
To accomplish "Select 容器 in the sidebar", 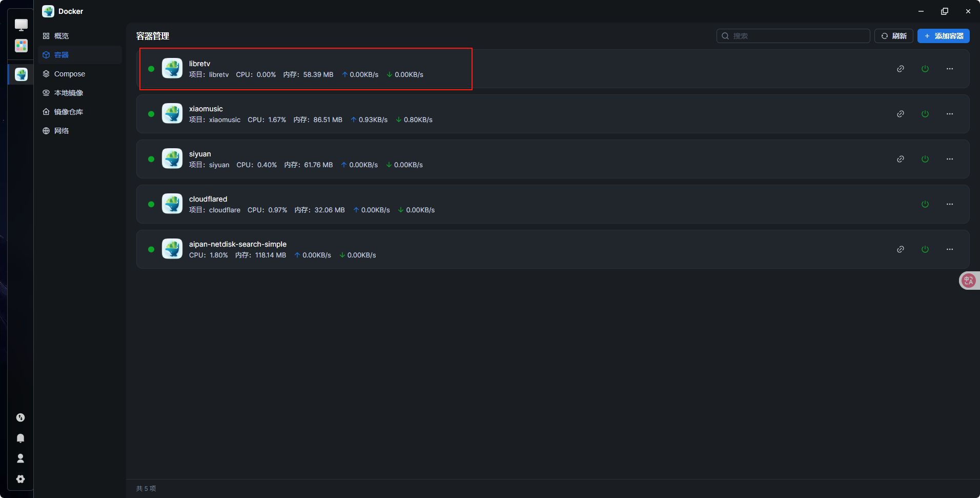I will click(x=80, y=55).
